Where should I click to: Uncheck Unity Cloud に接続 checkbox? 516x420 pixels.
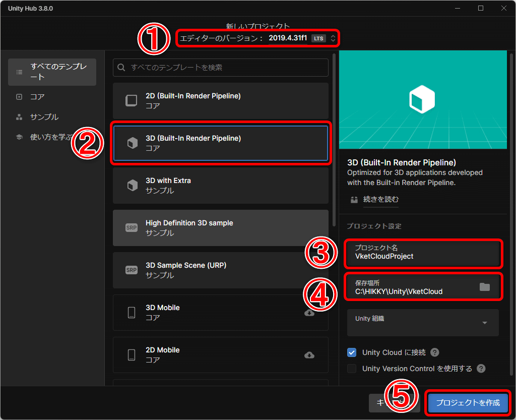coord(352,352)
